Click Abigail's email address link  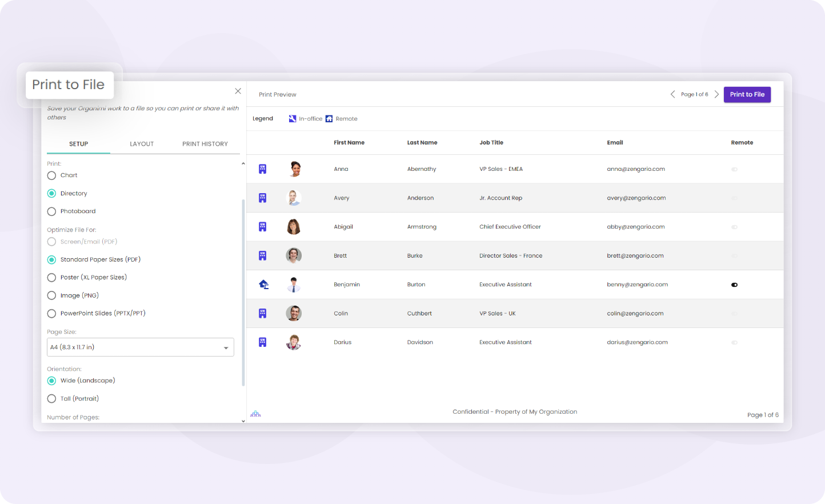[636, 226]
